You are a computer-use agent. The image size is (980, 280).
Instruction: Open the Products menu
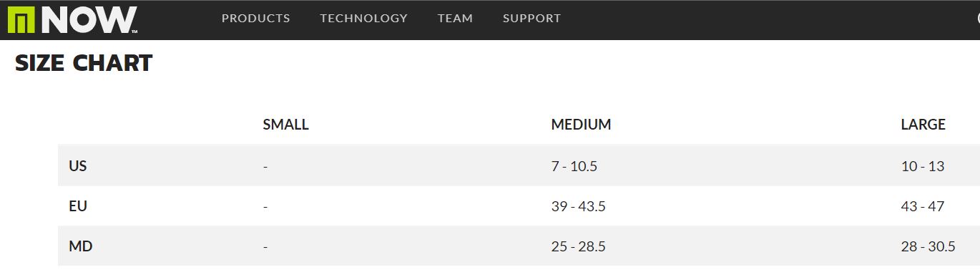pos(256,19)
